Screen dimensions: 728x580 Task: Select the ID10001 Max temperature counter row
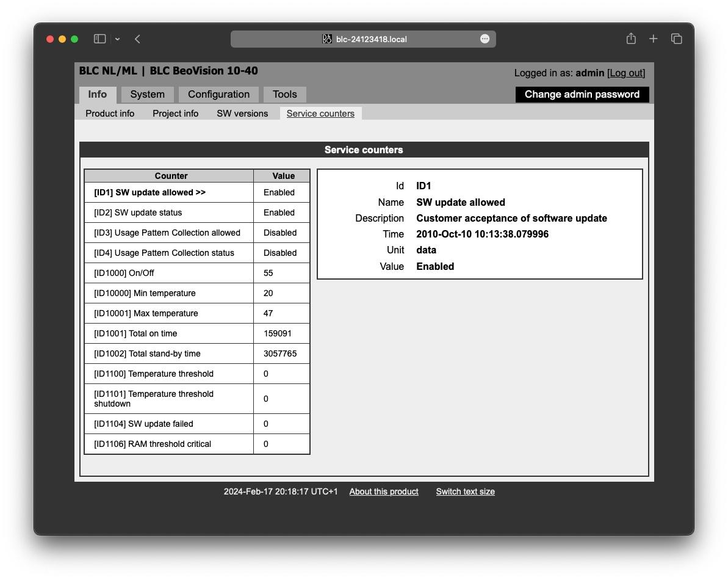146,313
